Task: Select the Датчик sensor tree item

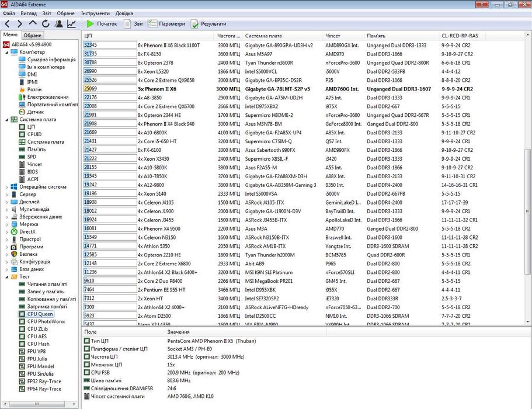Action: coord(35,112)
